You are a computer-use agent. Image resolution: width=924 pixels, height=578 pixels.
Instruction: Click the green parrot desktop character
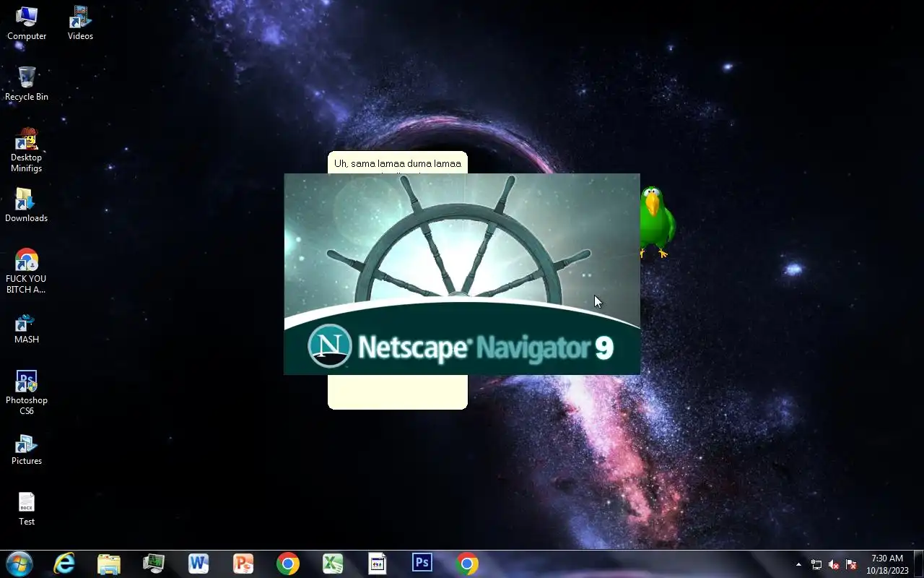click(x=657, y=223)
